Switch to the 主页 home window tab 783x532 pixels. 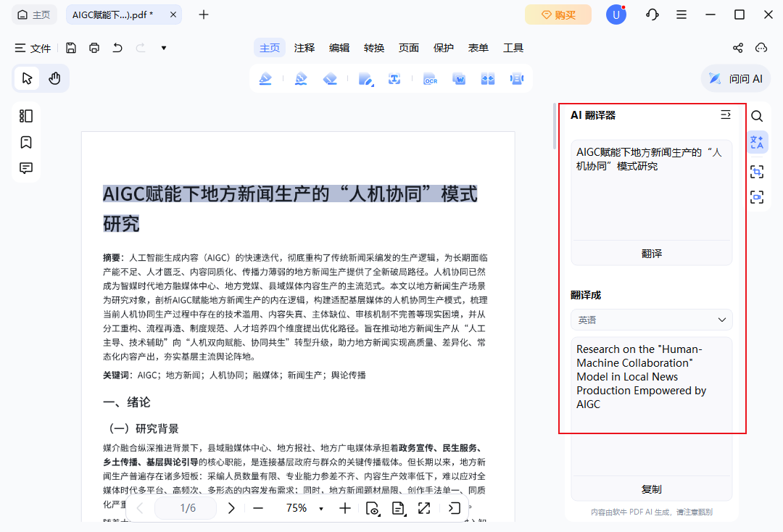[34, 15]
